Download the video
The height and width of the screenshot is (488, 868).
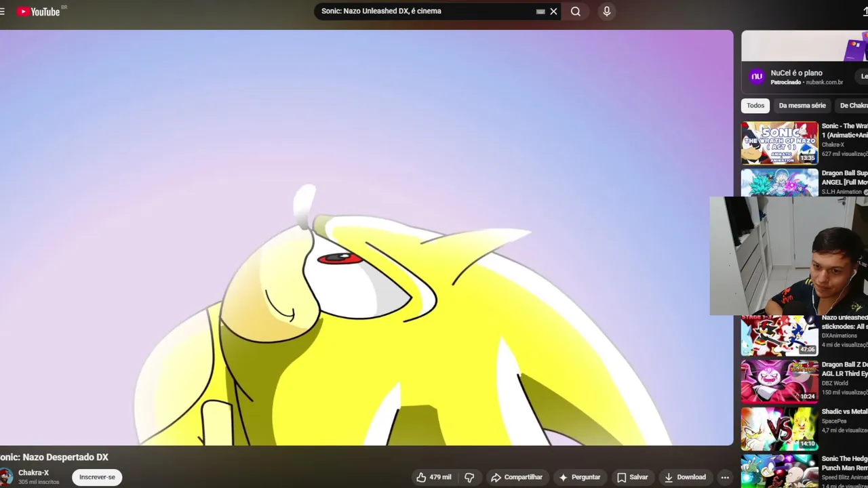point(685,477)
